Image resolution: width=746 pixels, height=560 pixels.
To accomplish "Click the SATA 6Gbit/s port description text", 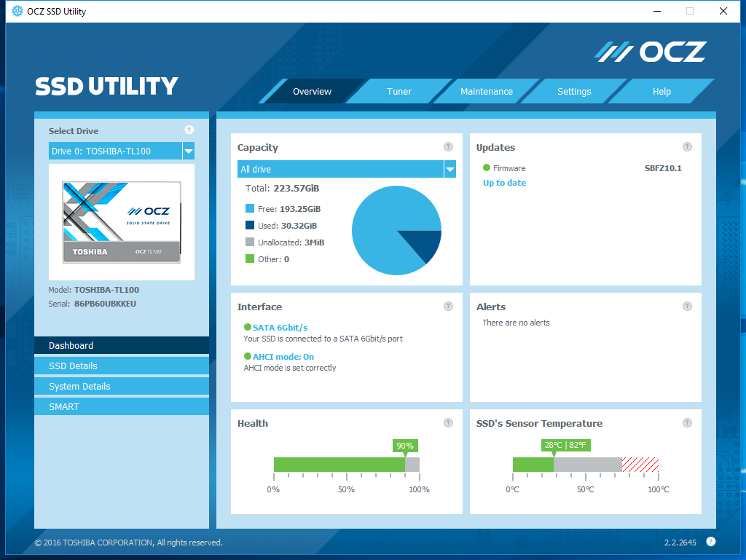I will (x=323, y=339).
